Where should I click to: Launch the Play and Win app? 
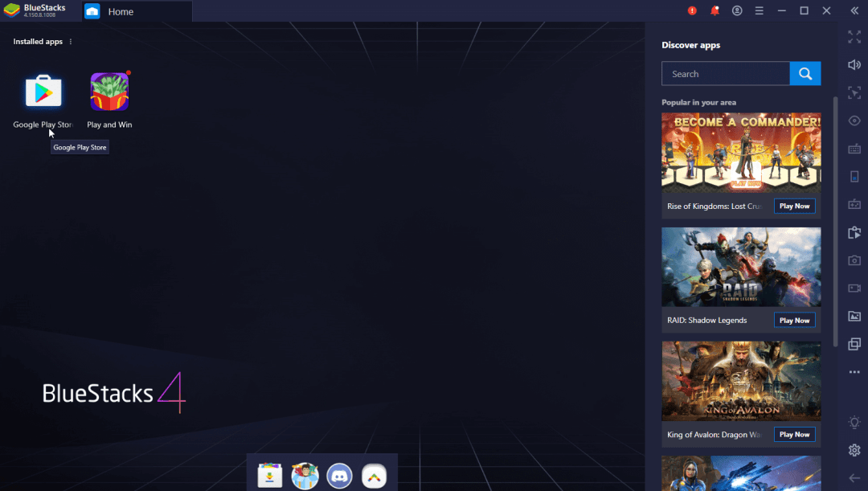pyautogui.click(x=109, y=92)
